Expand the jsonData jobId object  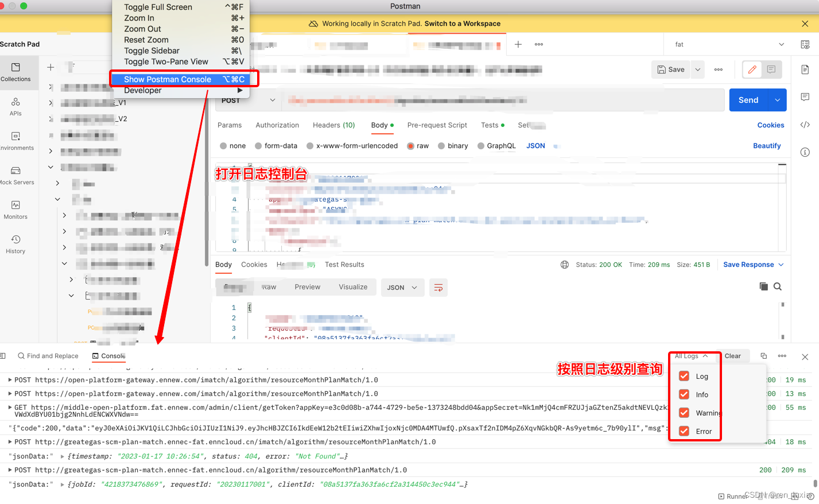pos(63,484)
